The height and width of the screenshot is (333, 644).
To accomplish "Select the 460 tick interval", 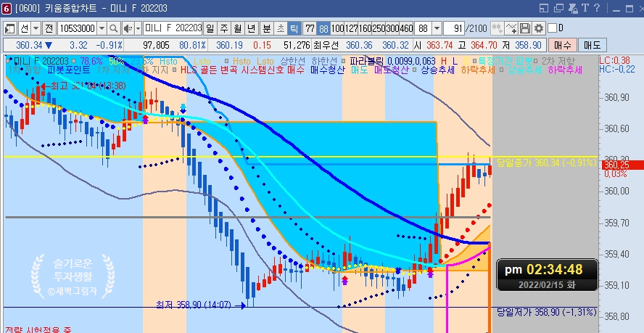I will pos(406,28).
